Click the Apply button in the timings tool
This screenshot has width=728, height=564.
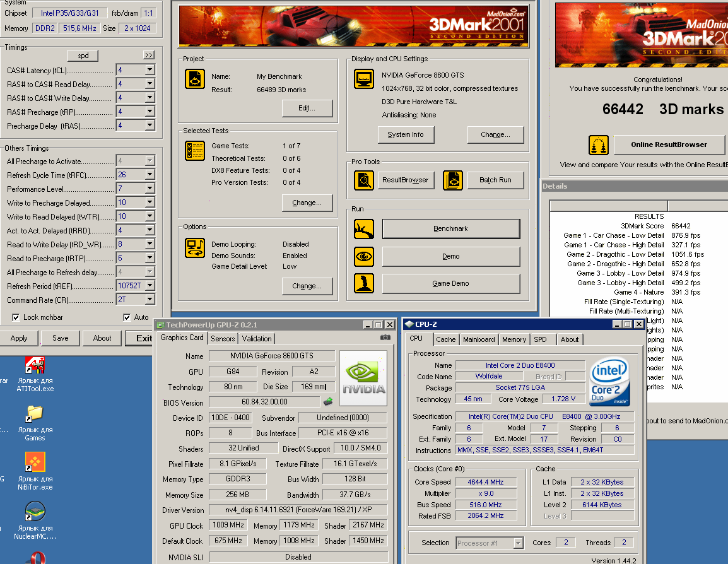pyautogui.click(x=19, y=338)
